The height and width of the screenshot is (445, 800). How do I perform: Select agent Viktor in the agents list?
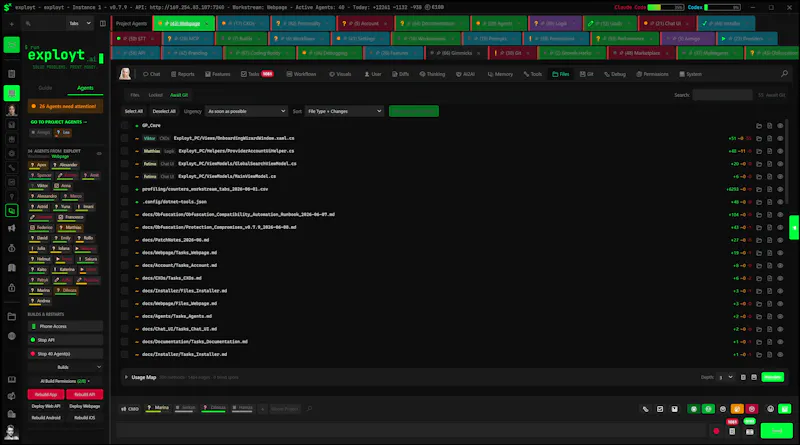[x=40, y=186]
